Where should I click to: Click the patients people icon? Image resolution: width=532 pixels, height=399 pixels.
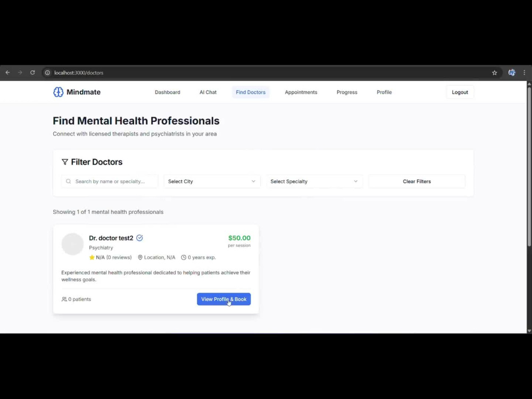click(64, 299)
